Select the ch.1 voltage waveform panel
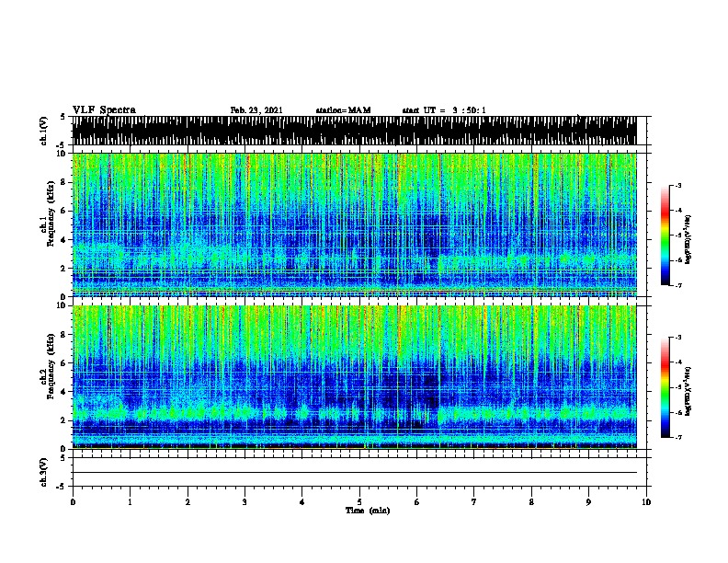The image size is (728, 563). click(354, 131)
